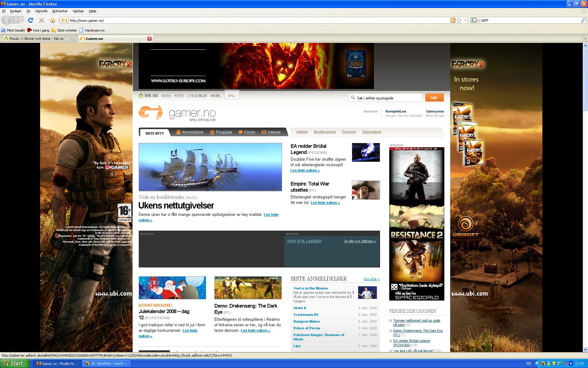Open the Prisguide section
The image size is (588, 368).
[221, 132]
